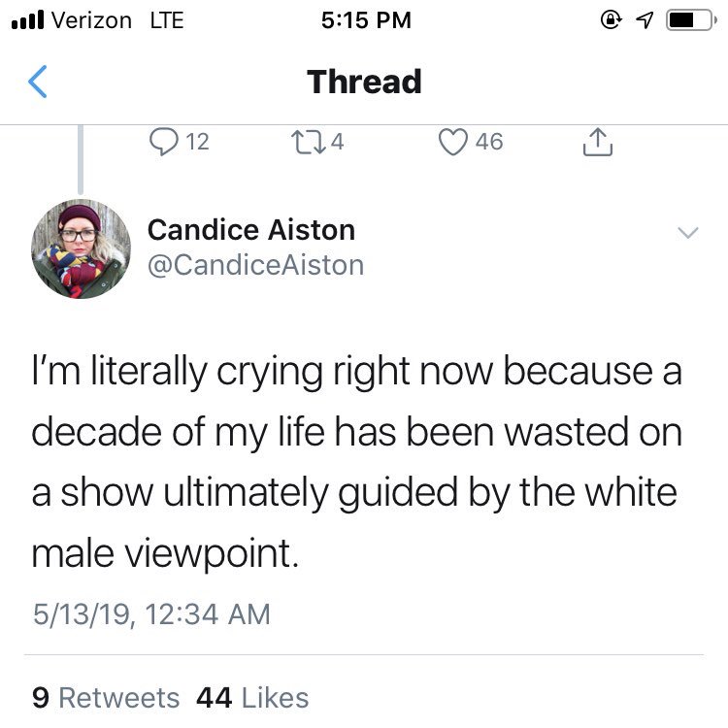Tap the retweet arrows icon
The width and height of the screenshot is (728, 728).
[x=309, y=142]
